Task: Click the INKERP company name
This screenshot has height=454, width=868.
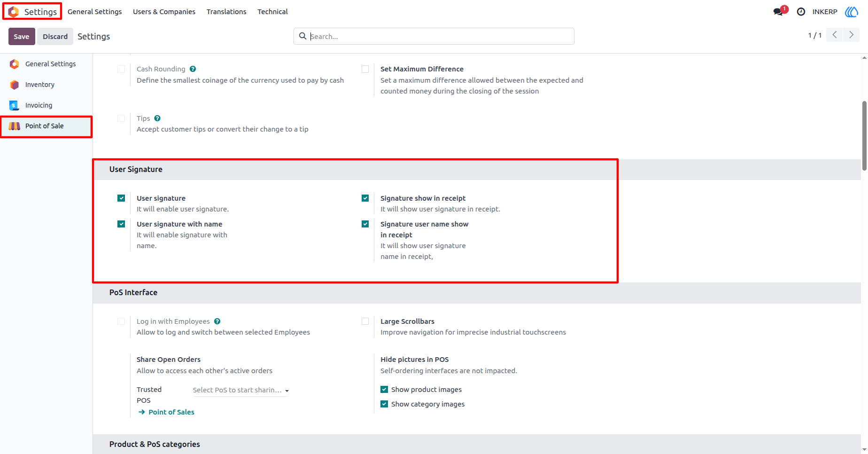Action: [x=825, y=12]
